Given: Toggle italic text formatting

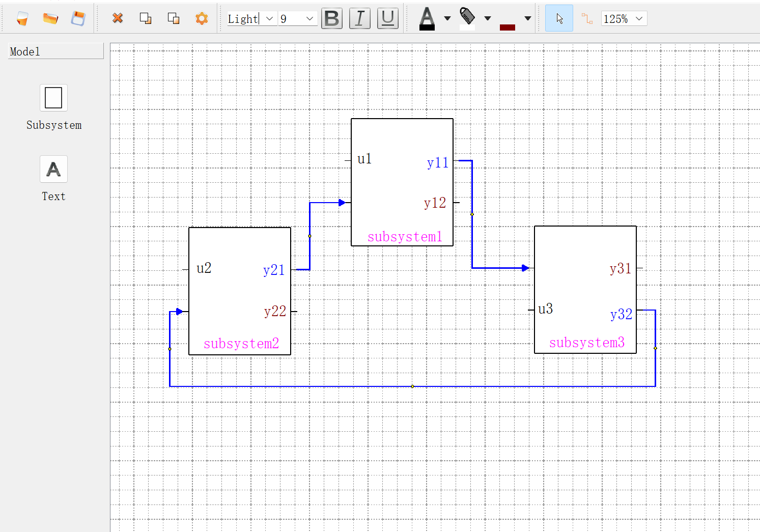Looking at the screenshot, I should point(359,19).
